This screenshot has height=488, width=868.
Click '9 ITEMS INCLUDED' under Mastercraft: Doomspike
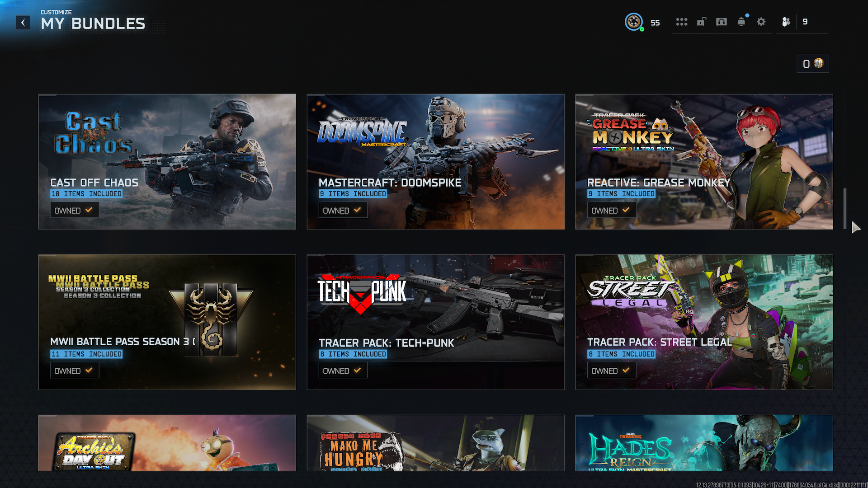click(353, 194)
